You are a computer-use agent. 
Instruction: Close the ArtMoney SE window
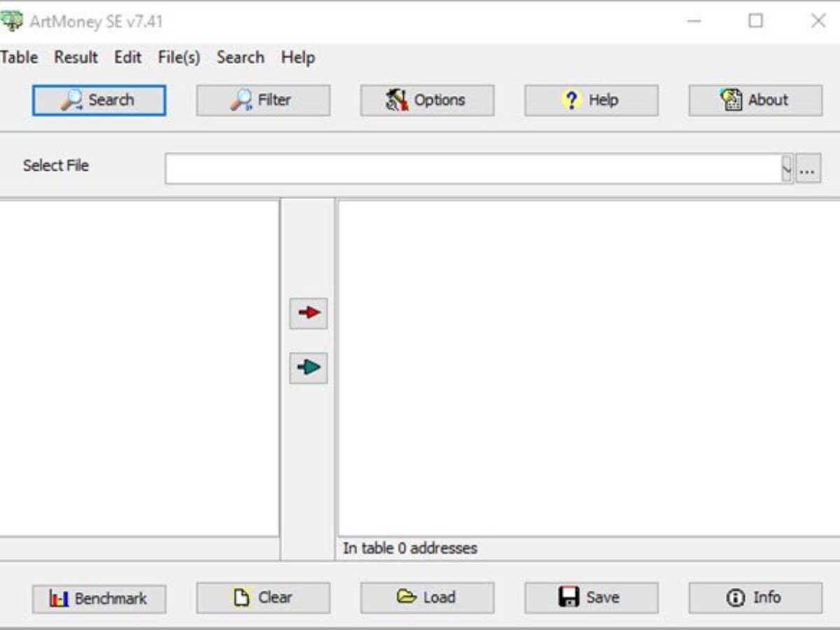point(818,21)
